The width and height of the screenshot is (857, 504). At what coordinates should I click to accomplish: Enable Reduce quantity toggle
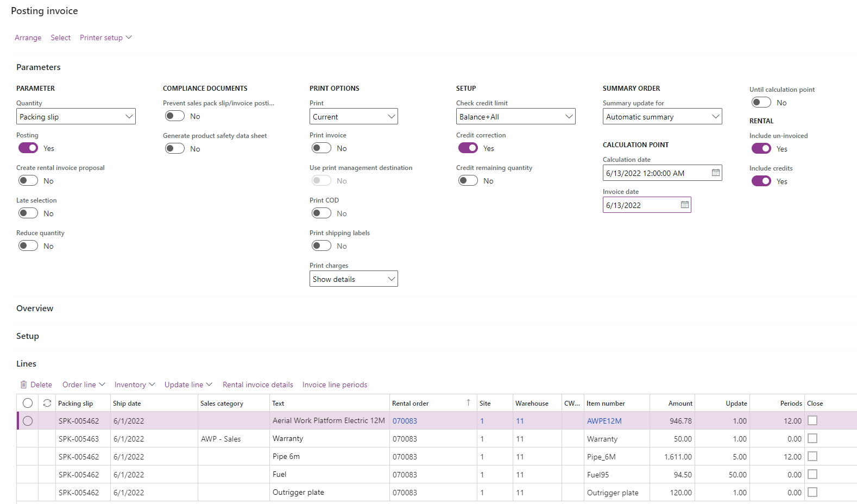coord(28,245)
